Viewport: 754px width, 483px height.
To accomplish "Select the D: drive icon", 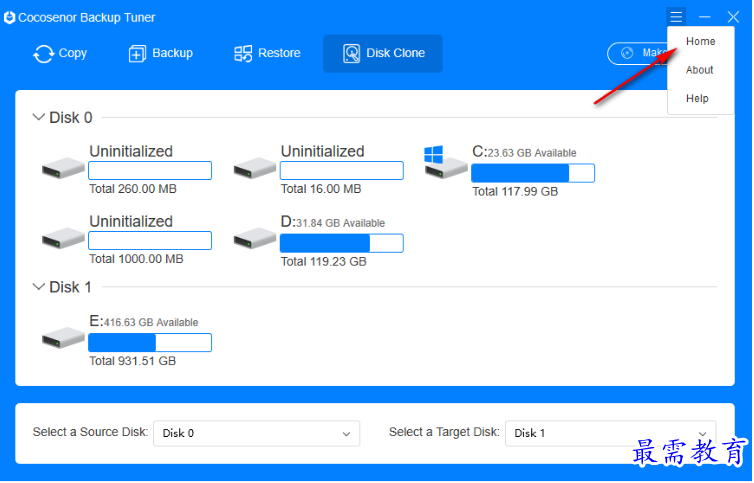I will [x=254, y=239].
